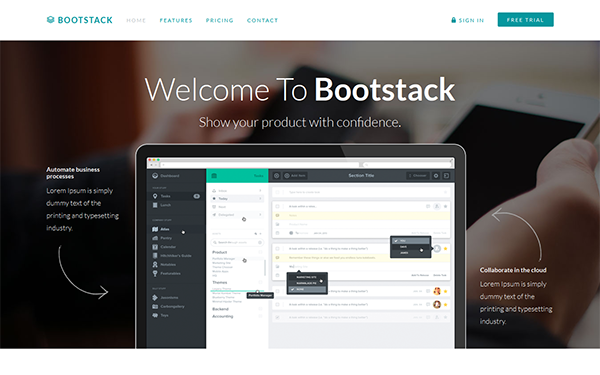Image resolution: width=600 pixels, height=375 pixels.
Task: Click the Free Trial button
Action: pos(525,20)
